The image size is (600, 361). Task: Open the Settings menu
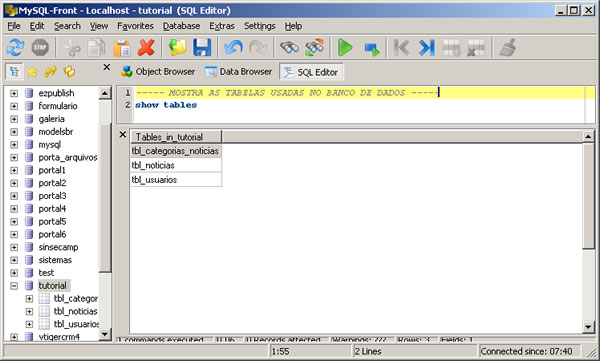[260, 26]
